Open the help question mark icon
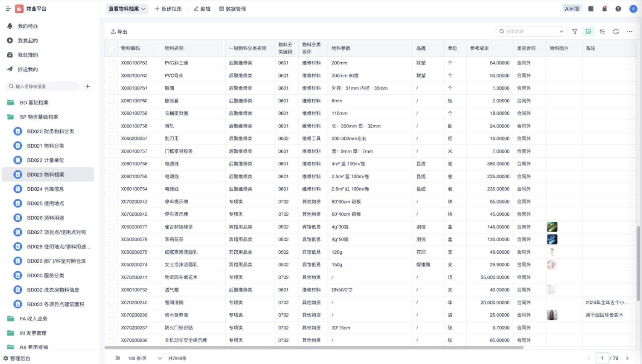This screenshot has height=364, width=642. tap(618, 8)
